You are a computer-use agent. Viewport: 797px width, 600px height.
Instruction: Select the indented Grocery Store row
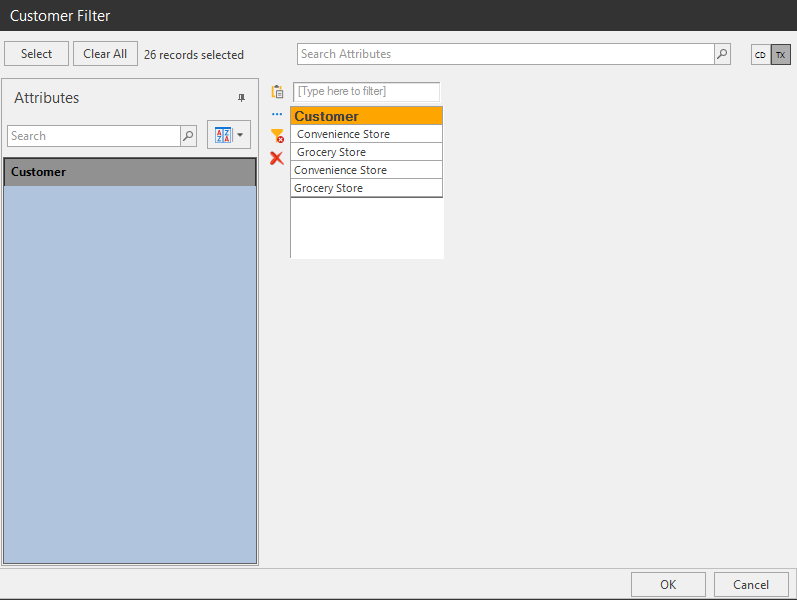coord(366,152)
